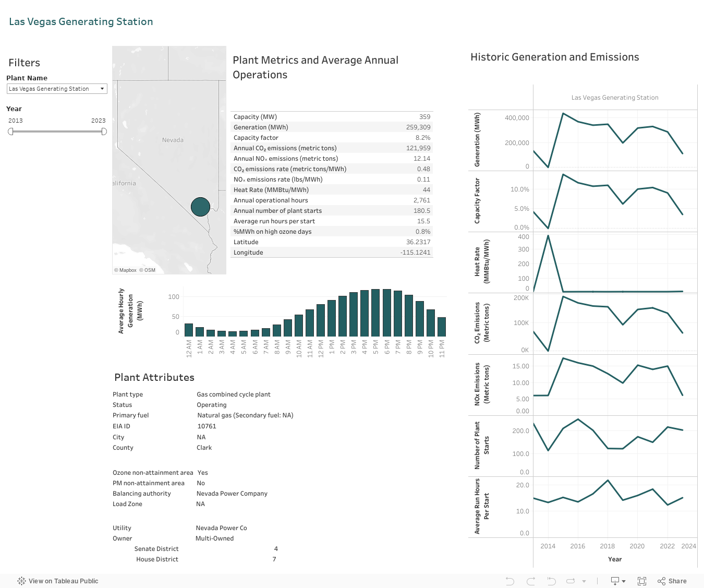Click the Nevada Power Company balancing authority
Screen dimensions: 704x588
pyautogui.click(x=232, y=494)
